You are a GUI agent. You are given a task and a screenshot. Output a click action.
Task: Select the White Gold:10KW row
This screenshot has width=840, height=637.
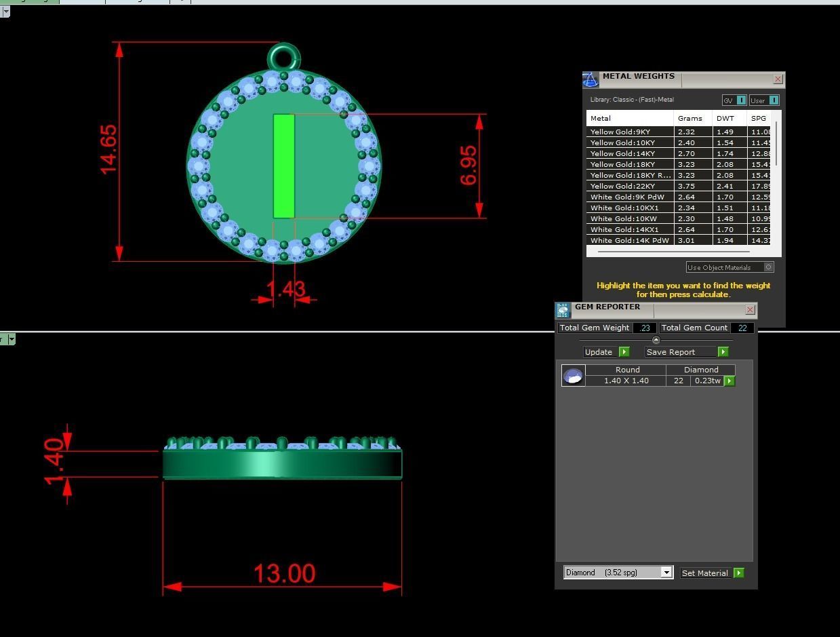tap(679, 219)
